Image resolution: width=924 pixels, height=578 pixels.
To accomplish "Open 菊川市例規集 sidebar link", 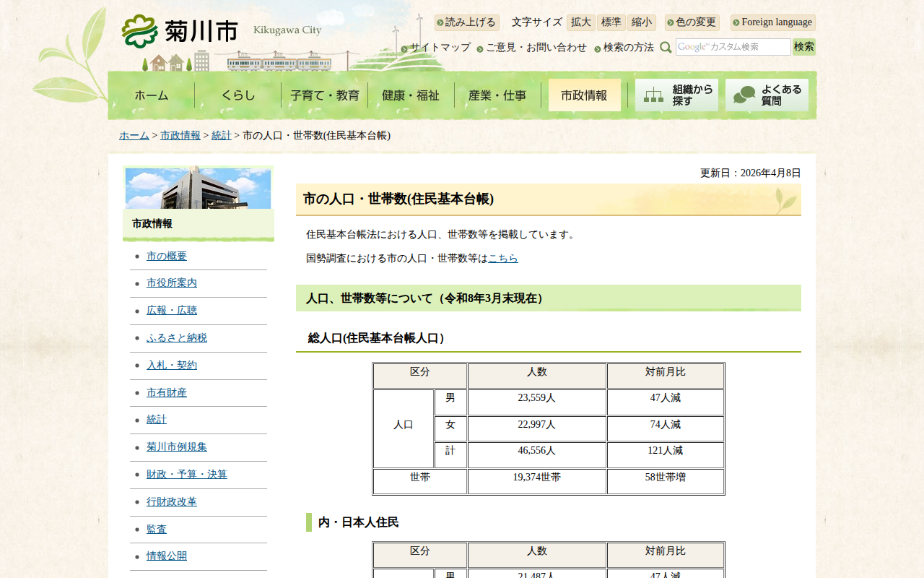I will pyautogui.click(x=177, y=447).
